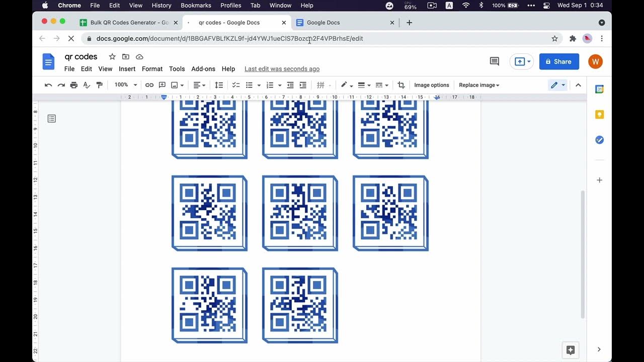This screenshot has height=362, width=644.
Task: Toggle the checklist formatting
Action: pos(235,85)
